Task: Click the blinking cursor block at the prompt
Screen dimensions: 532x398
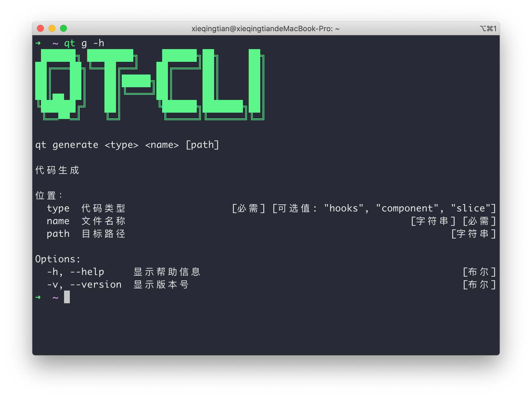Action: [67, 297]
